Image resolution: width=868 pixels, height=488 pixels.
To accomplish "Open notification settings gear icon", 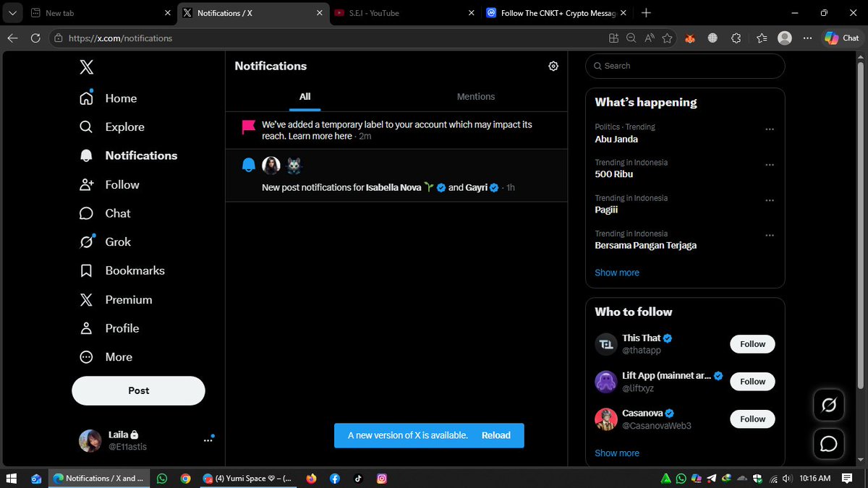I will (x=553, y=66).
